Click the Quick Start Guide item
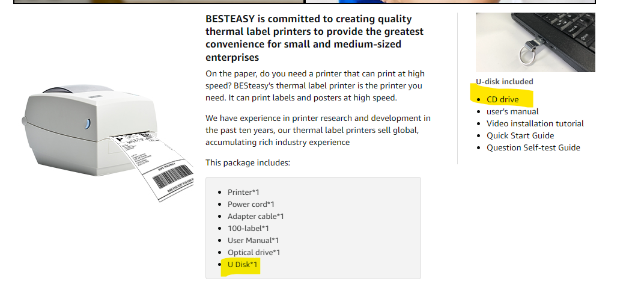The width and height of the screenshot is (644, 284). coord(520,135)
